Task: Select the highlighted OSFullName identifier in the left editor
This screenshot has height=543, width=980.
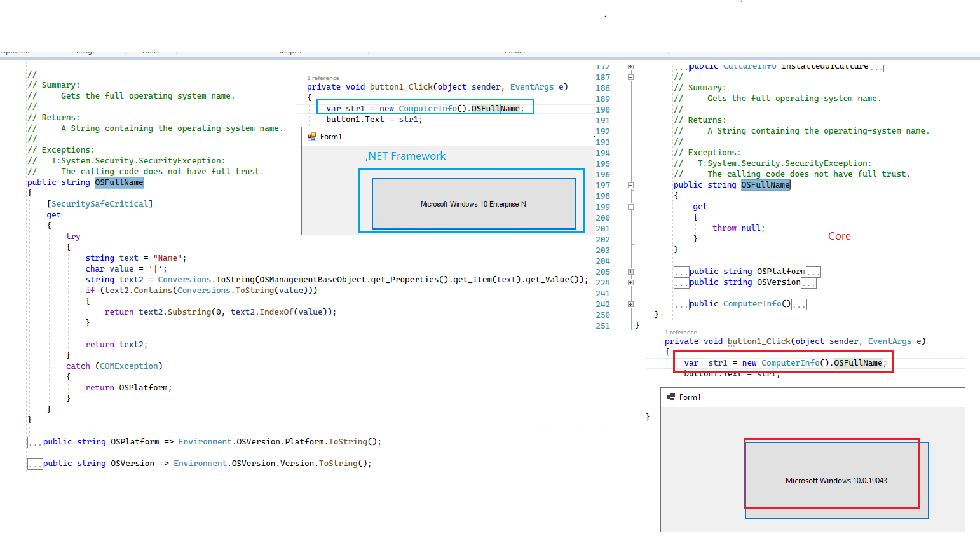Action: (x=119, y=182)
